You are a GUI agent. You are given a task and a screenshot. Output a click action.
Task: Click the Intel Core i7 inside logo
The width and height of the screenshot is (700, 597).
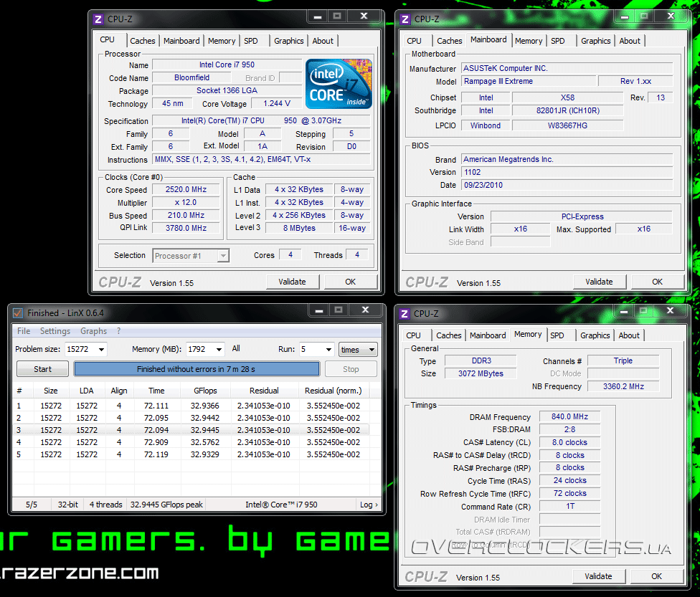pos(339,84)
